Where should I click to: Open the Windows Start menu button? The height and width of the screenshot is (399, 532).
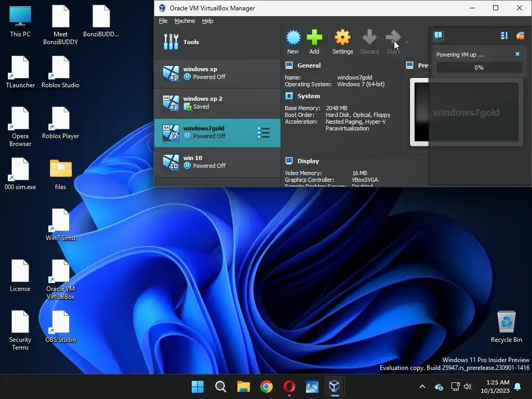pyautogui.click(x=198, y=387)
